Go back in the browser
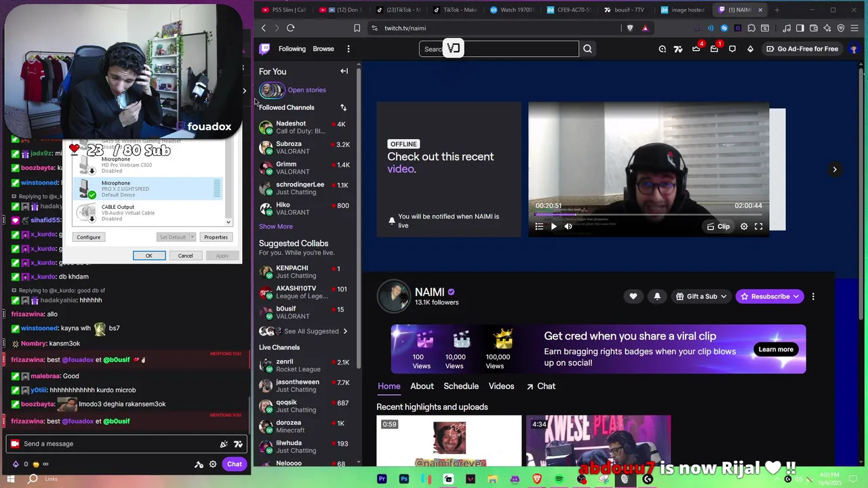This screenshot has width=868, height=488. point(264,28)
